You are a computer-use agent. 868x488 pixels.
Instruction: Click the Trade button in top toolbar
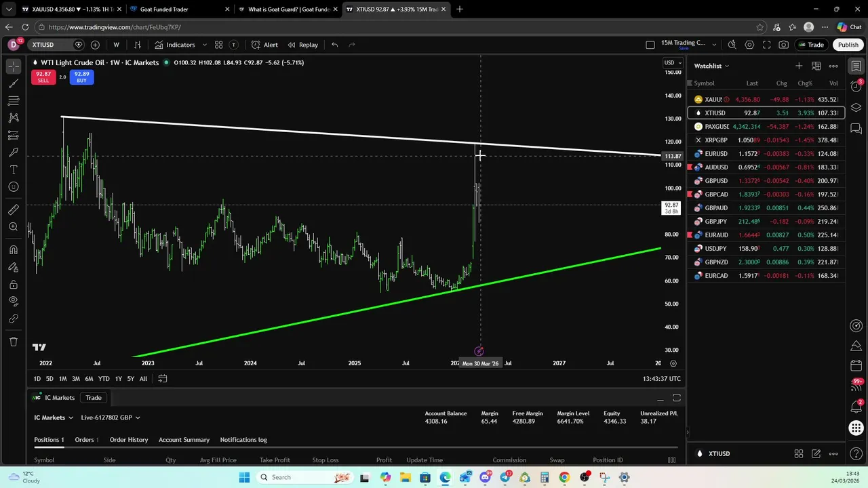pos(810,45)
